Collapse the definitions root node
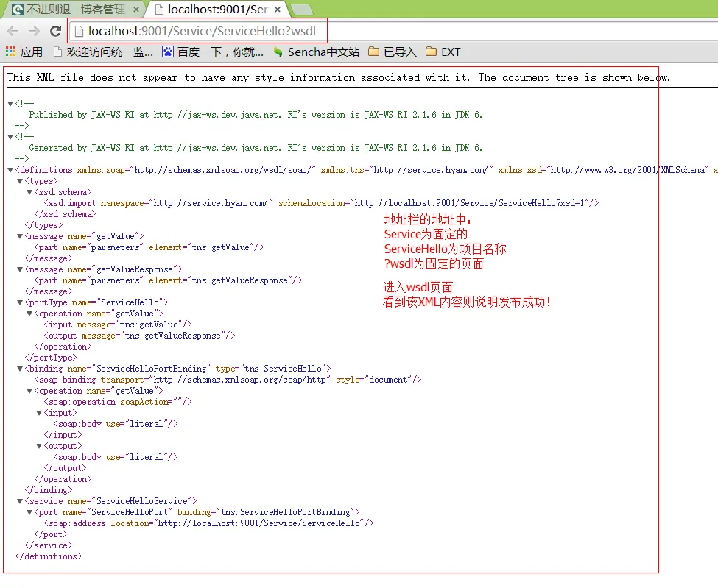The width and height of the screenshot is (718, 588). (10, 170)
